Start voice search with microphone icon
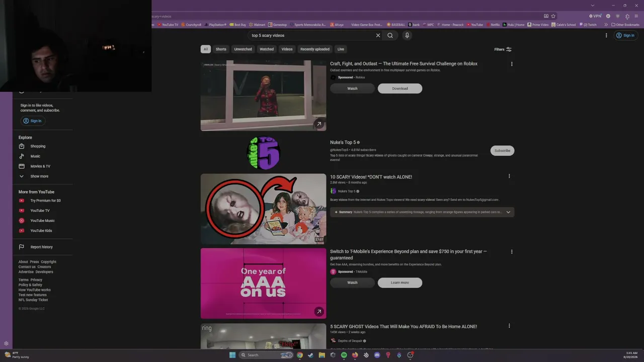 point(407,35)
